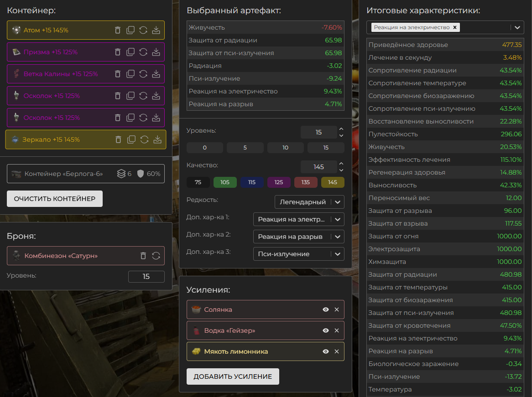Increase the Уровень value with up arrow
The image size is (532, 397).
point(341,129)
